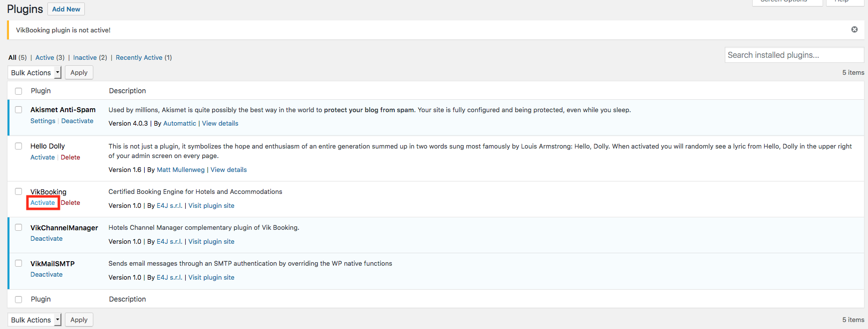Filter by Recently Active plugins
Screen dimensions: 868x329
point(139,57)
